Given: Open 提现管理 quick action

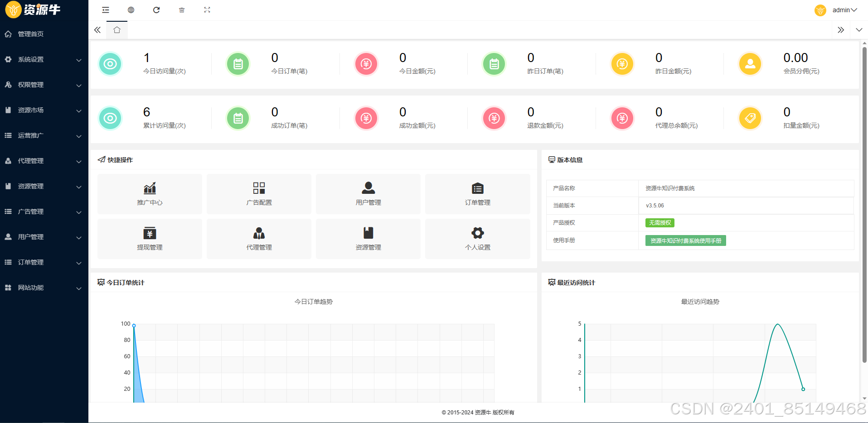Looking at the screenshot, I should pos(150,239).
